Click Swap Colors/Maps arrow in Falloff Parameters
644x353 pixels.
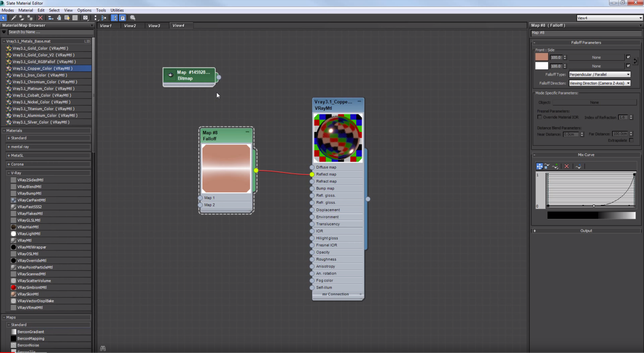pos(635,61)
